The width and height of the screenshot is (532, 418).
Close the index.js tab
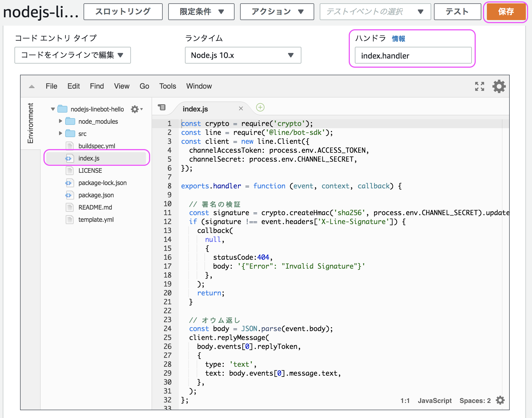tap(241, 108)
